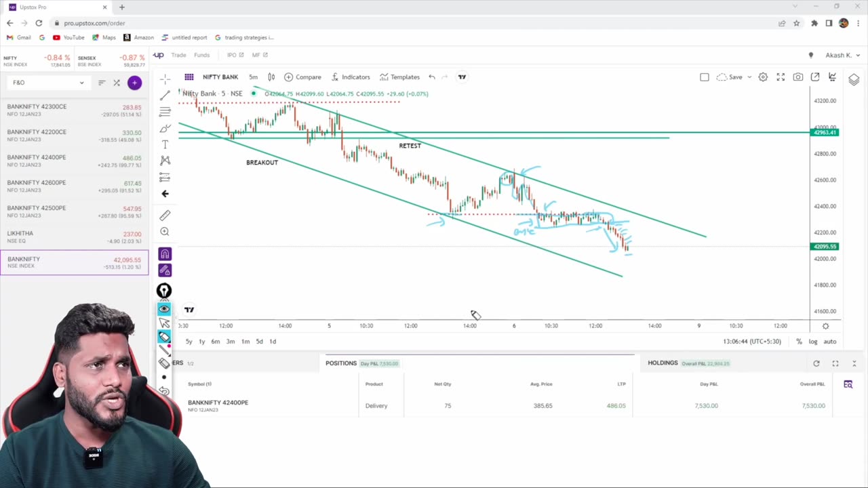Screen dimensions: 868x488
Task: Toggle log scale on the chart
Action: click(x=813, y=342)
